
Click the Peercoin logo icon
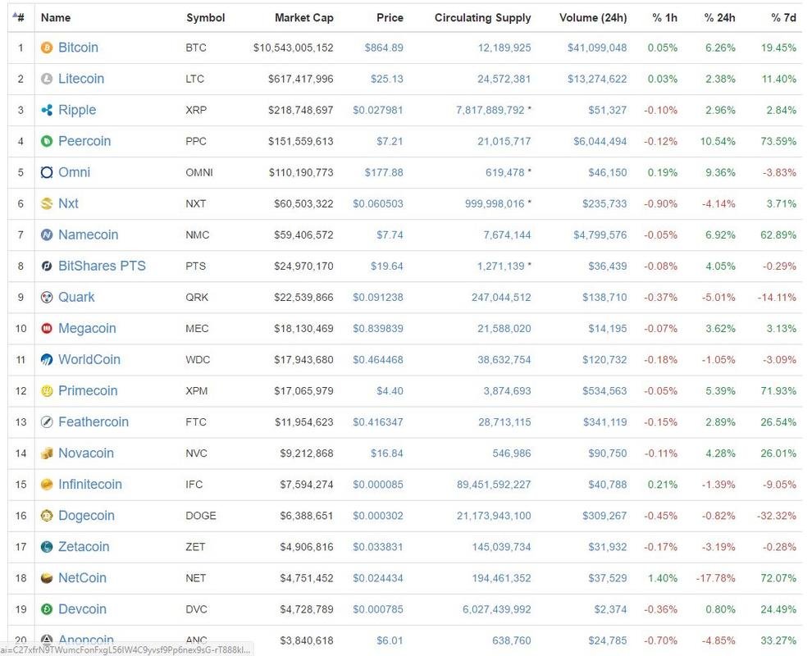[47, 141]
